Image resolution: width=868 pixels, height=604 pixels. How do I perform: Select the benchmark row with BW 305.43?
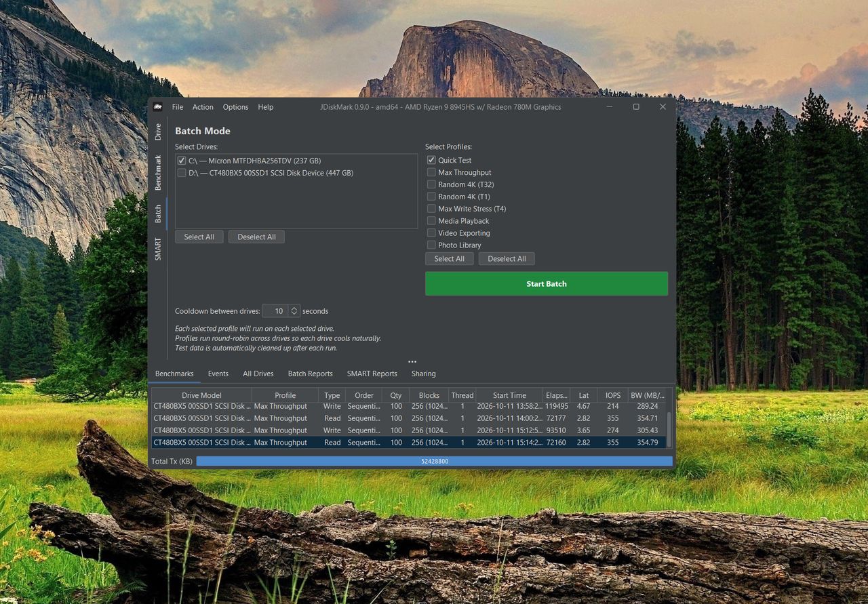pos(408,430)
